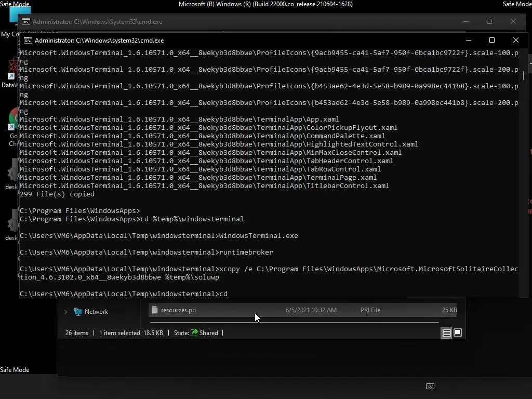Close the background cmd.exe window
The width and height of the screenshot is (532, 399).
pos(513,21)
